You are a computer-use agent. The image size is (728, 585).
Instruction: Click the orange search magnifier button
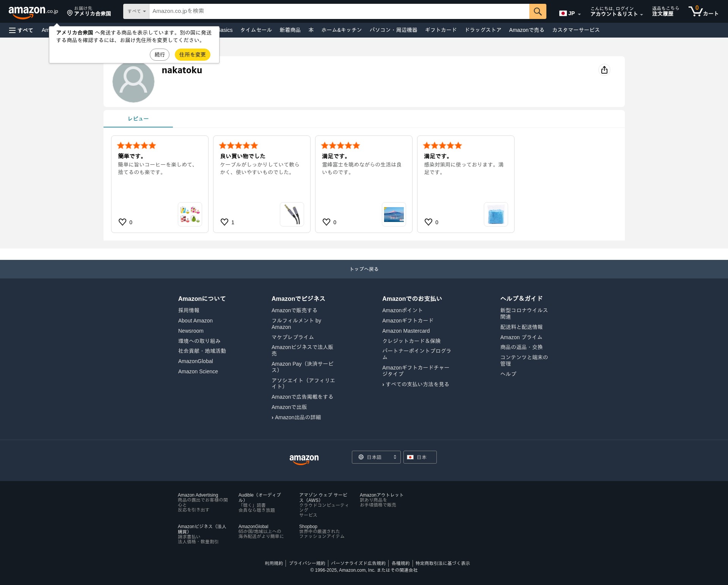coord(538,11)
